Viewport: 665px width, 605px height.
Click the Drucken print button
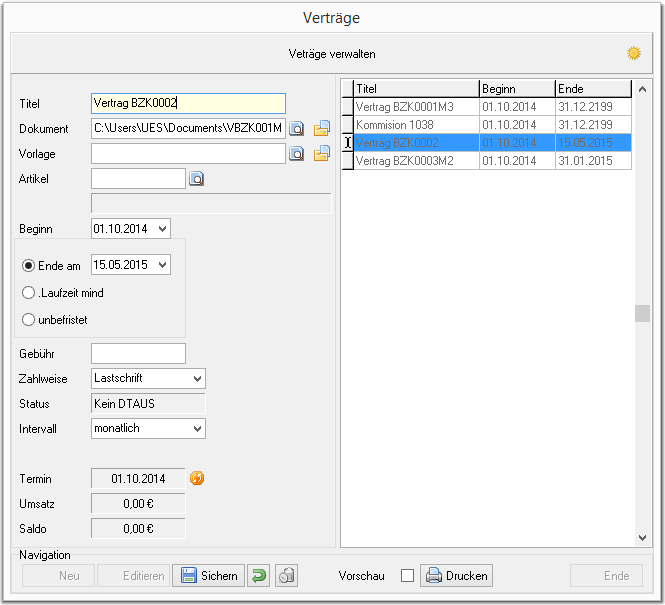tap(456, 575)
